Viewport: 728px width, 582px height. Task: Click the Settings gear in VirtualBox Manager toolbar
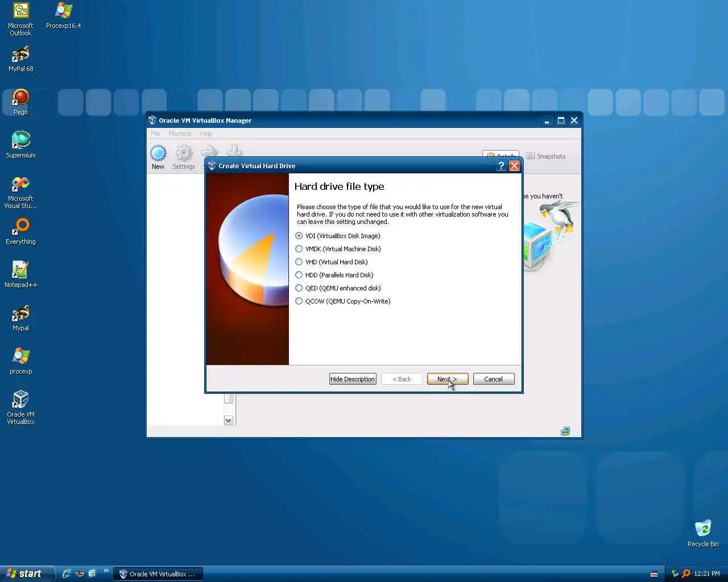click(184, 157)
